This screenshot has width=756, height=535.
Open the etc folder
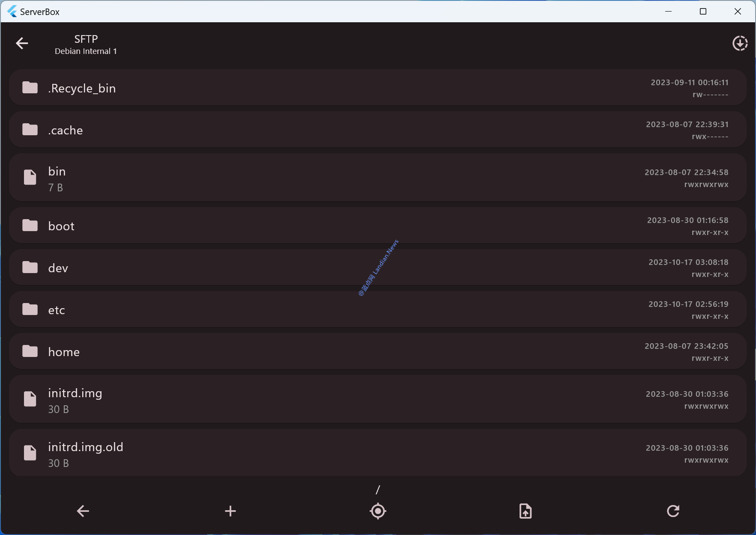click(x=57, y=310)
